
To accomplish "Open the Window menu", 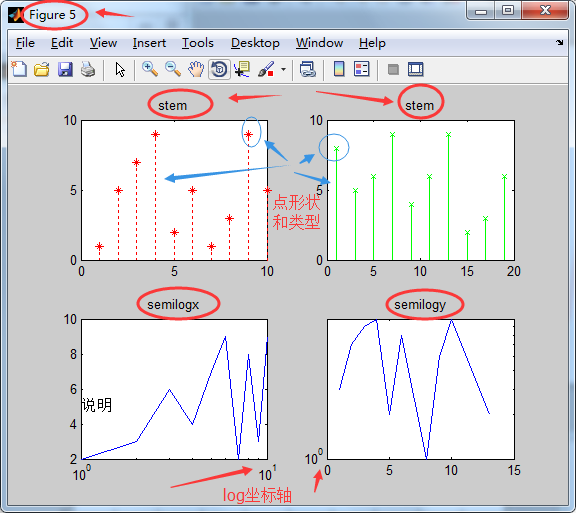I will click(x=320, y=43).
